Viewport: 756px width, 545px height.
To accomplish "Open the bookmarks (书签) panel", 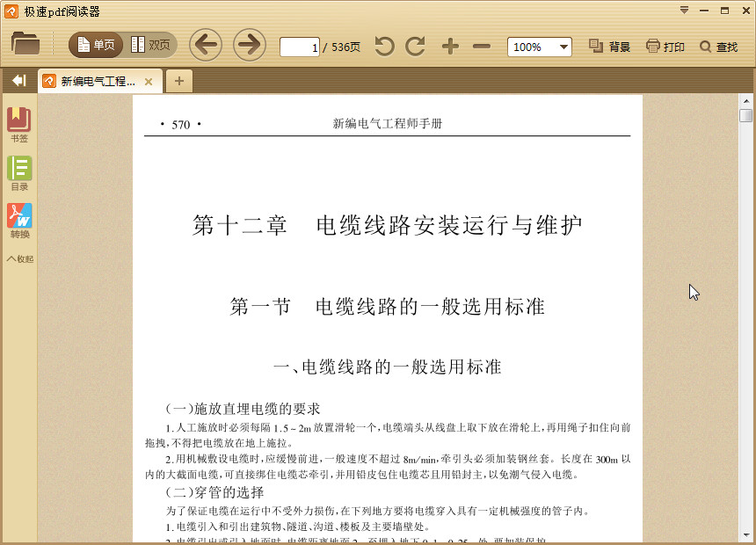I will (19, 125).
